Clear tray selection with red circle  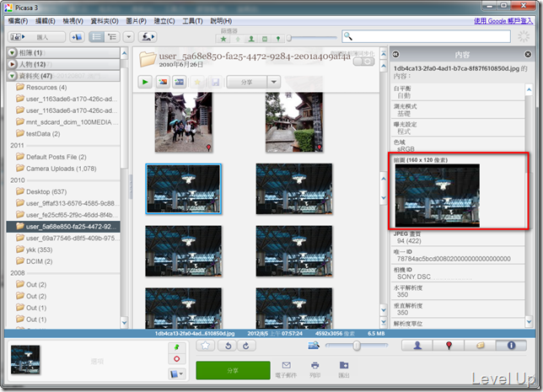(176, 359)
